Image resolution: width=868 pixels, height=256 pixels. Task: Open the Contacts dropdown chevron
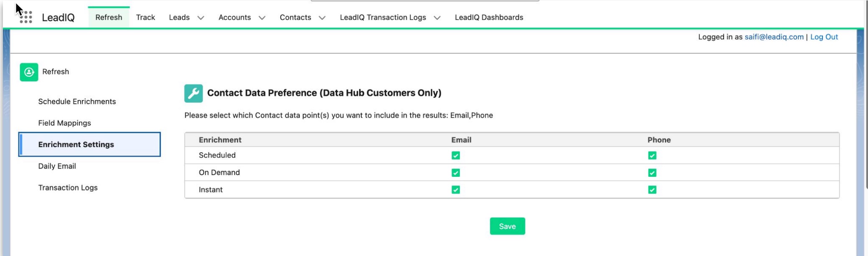[322, 18]
